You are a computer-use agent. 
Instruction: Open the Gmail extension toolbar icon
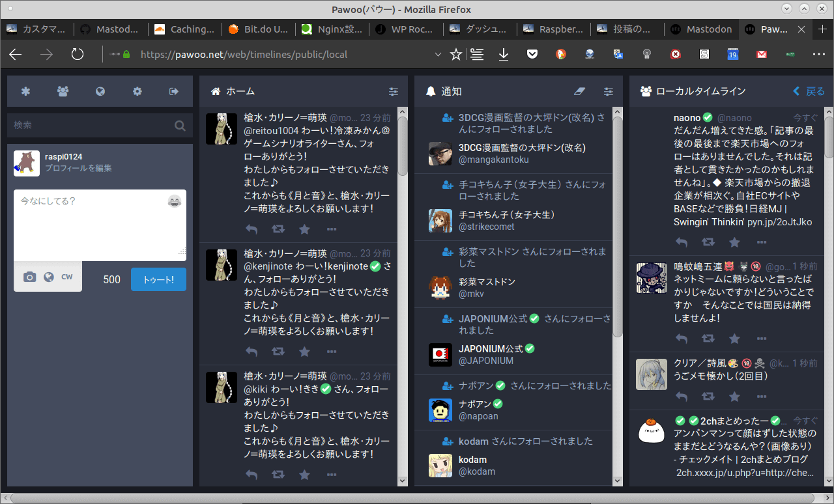[x=761, y=55]
